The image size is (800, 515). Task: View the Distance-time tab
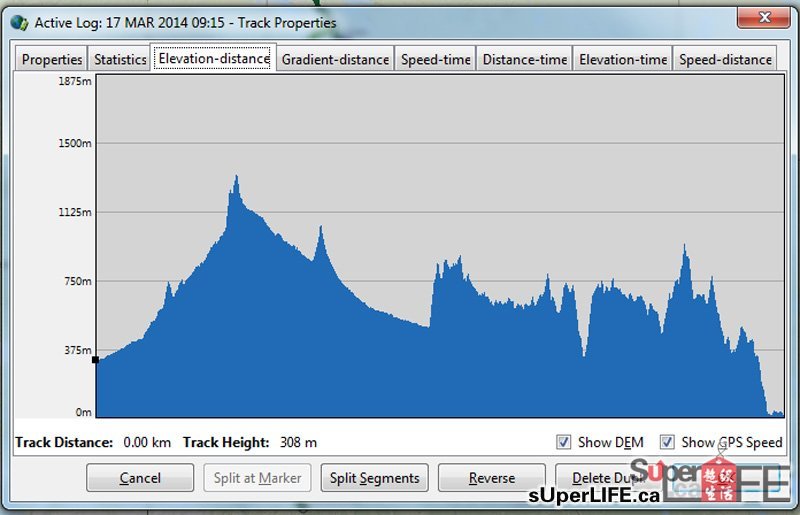(x=524, y=60)
